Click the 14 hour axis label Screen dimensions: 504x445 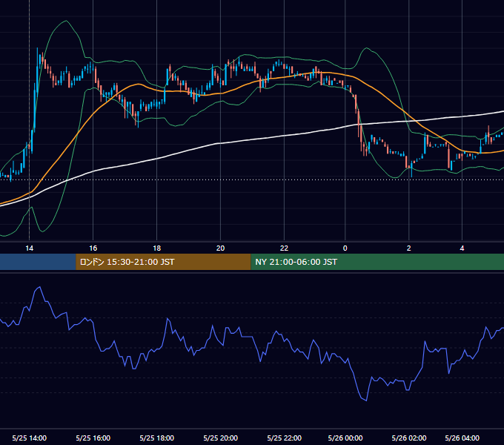(x=29, y=248)
